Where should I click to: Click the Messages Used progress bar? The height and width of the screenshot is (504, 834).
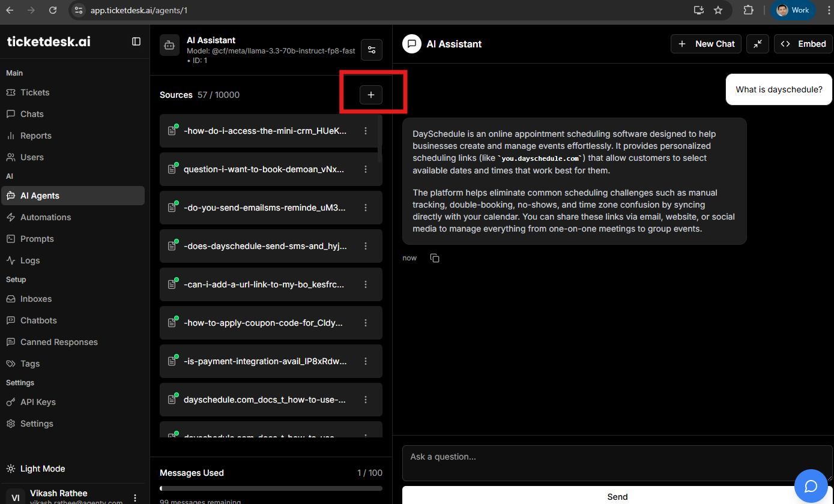[x=271, y=488]
